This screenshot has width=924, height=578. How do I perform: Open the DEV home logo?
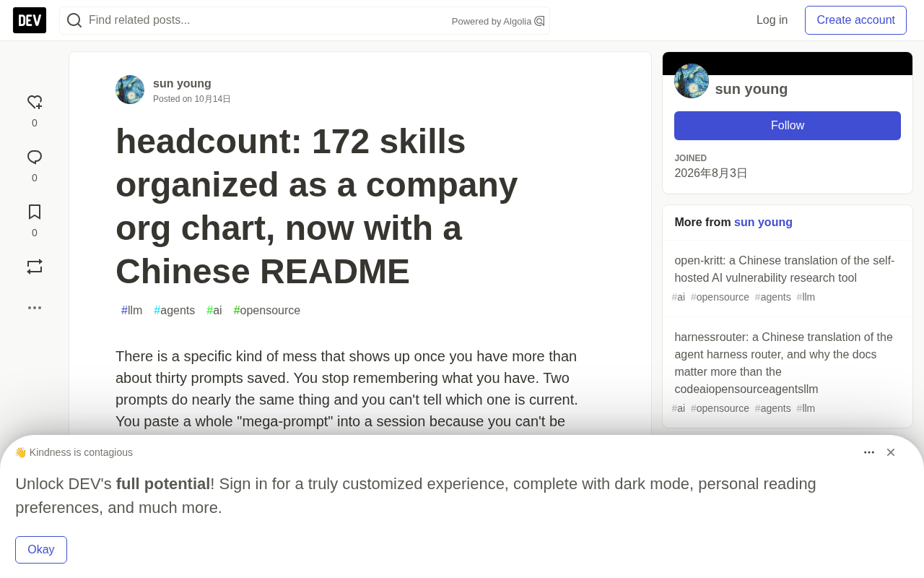30,20
